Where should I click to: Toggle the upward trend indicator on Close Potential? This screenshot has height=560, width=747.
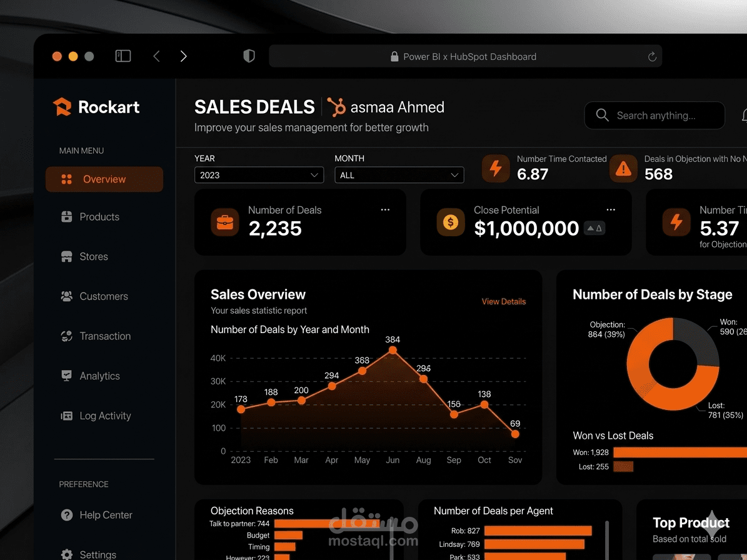tap(594, 228)
